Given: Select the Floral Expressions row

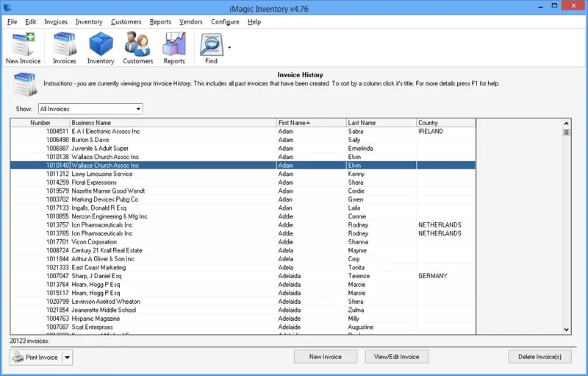Looking at the screenshot, I should point(243,182).
